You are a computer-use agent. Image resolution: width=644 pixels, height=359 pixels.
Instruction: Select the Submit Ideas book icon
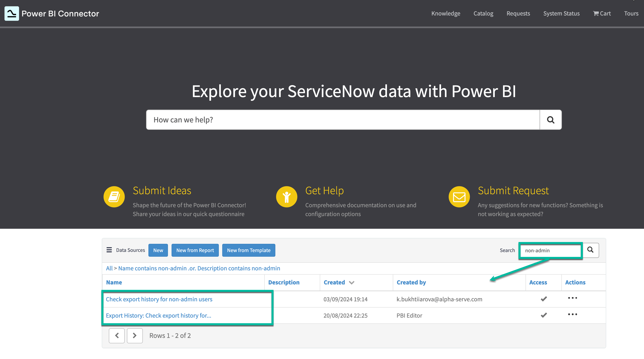tap(114, 197)
